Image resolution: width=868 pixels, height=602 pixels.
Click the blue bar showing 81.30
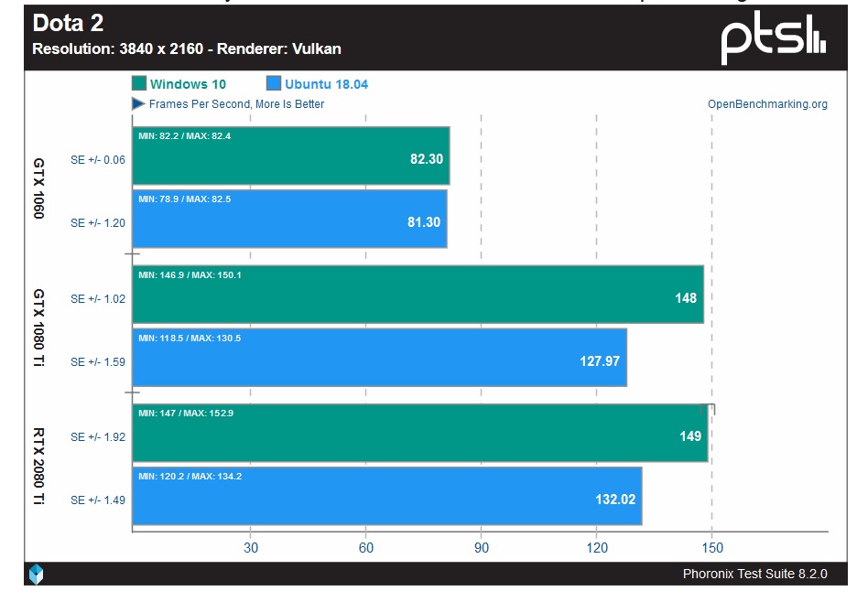tap(289, 220)
